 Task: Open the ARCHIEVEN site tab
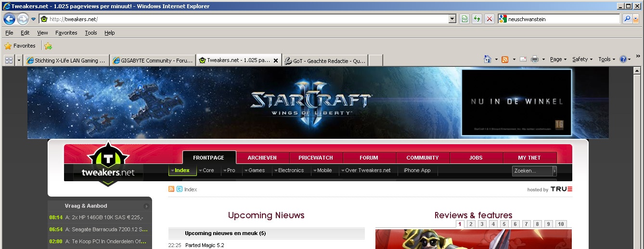(262, 158)
